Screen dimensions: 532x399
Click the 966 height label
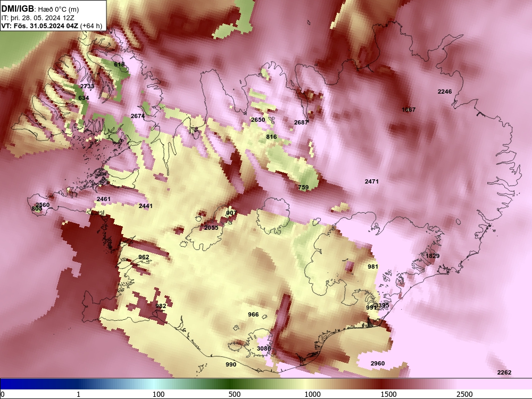tap(253, 314)
